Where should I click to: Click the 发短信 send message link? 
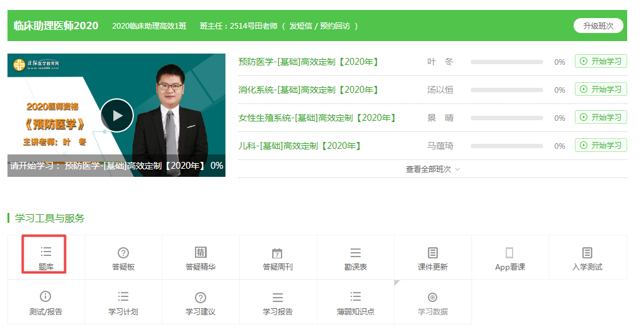(x=301, y=26)
